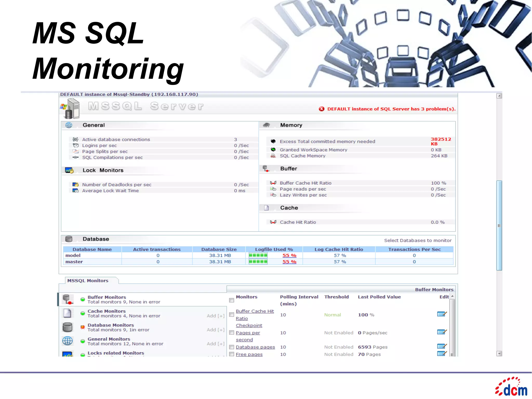Open the Checkpoint Pages per second link
532x399 pixels.
coord(249,332)
